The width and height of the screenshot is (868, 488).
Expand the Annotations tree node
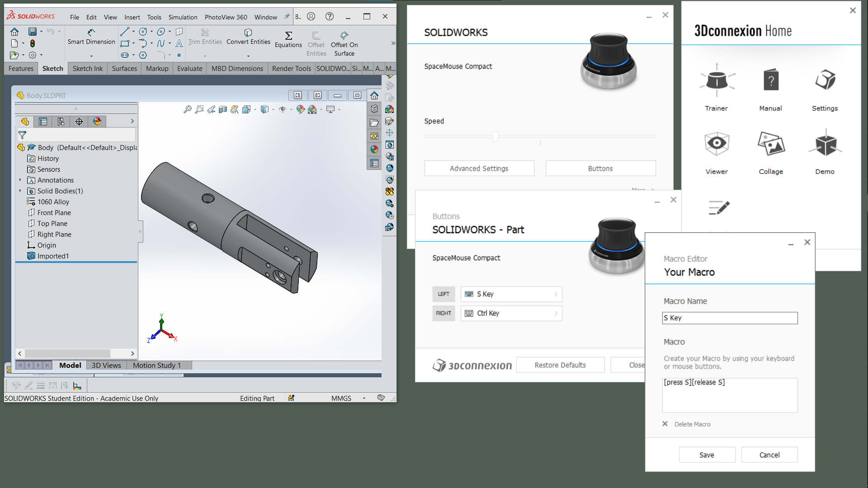(x=20, y=180)
